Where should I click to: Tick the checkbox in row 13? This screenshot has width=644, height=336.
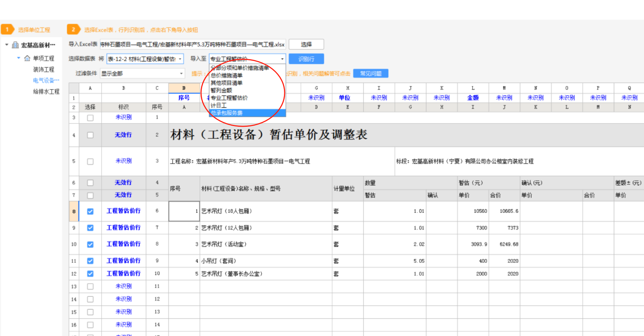pyautogui.click(x=90, y=286)
